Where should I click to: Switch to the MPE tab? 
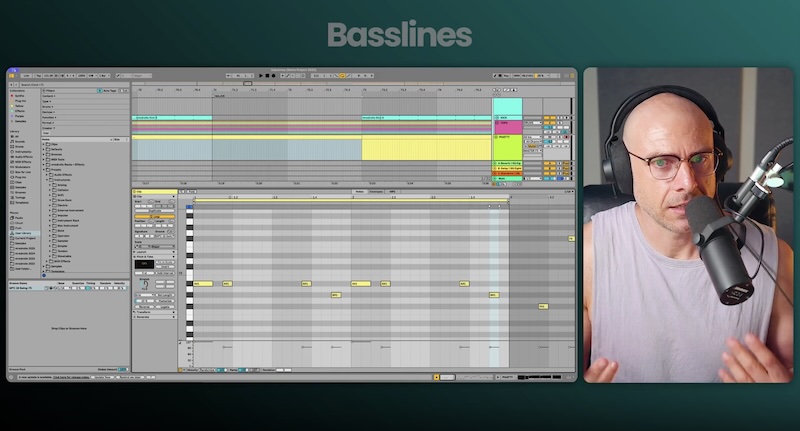392,192
